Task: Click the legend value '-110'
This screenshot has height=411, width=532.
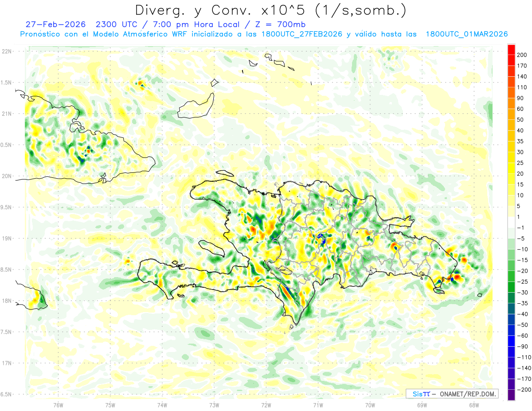Action: [524, 357]
